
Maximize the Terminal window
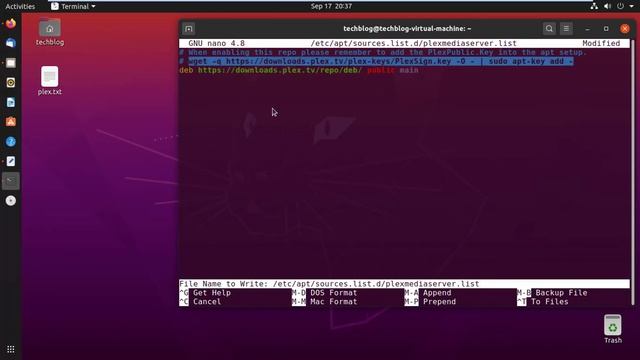click(606, 29)
